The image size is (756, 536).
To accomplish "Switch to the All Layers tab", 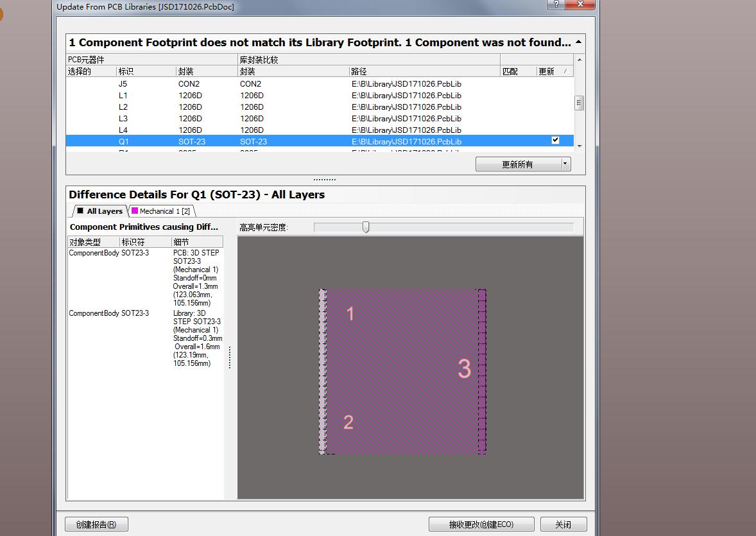I will (100, 211).
